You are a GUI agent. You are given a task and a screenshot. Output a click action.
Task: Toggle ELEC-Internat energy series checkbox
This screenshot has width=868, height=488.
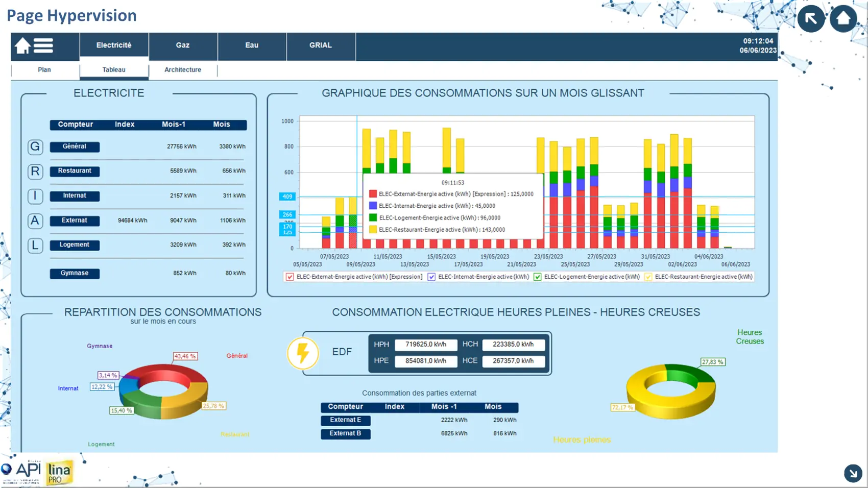pyautogui.click(x=431, y=277)
